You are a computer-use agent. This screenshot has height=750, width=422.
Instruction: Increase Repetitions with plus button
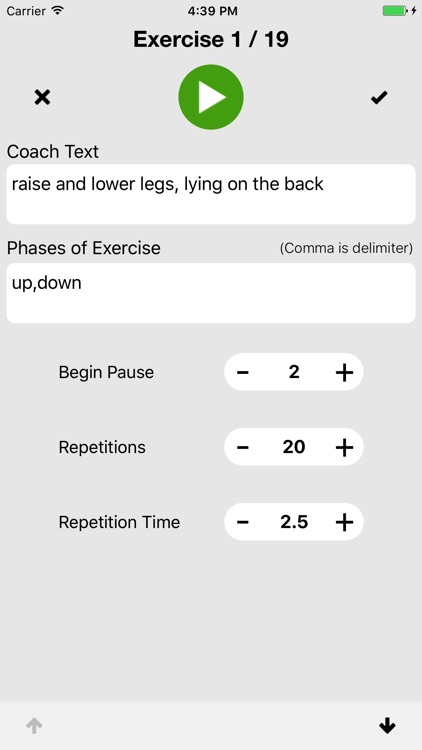tap(344, 447)
